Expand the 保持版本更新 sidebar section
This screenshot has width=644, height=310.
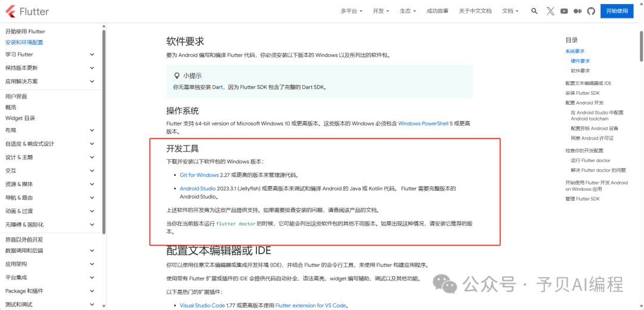point(50,68)
